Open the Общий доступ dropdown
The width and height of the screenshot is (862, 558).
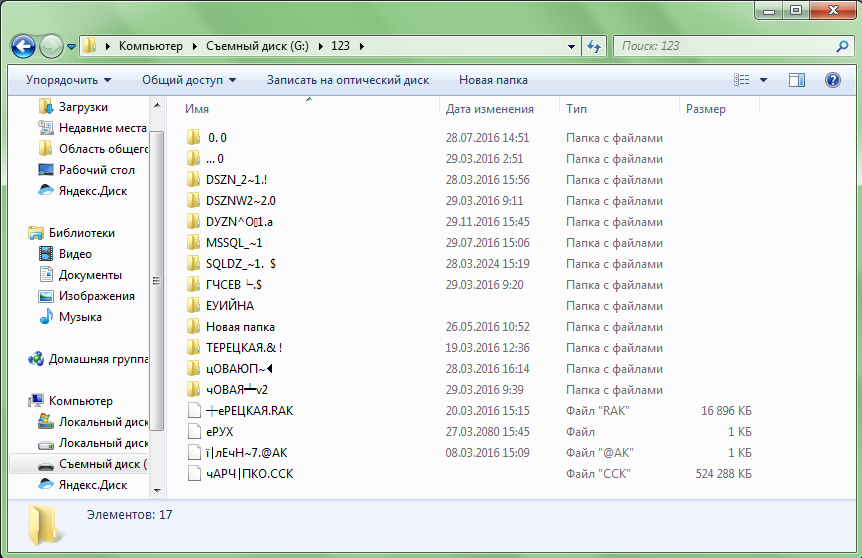(x=189, y=80)
